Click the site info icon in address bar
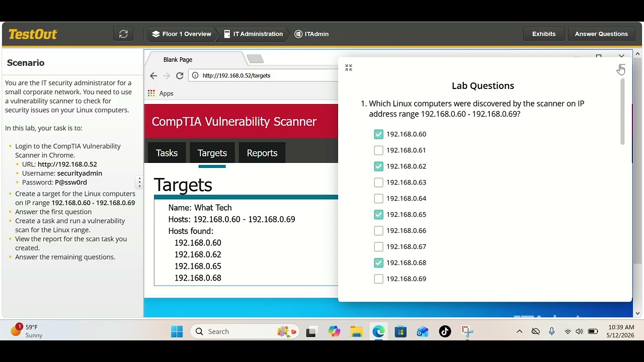 click(195, 75)
